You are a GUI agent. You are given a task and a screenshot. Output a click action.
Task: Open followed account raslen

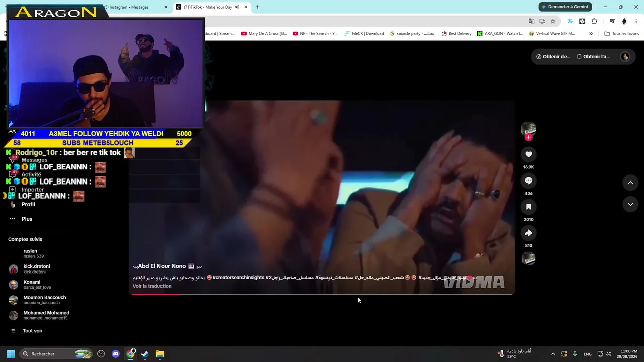click(33, 253)
